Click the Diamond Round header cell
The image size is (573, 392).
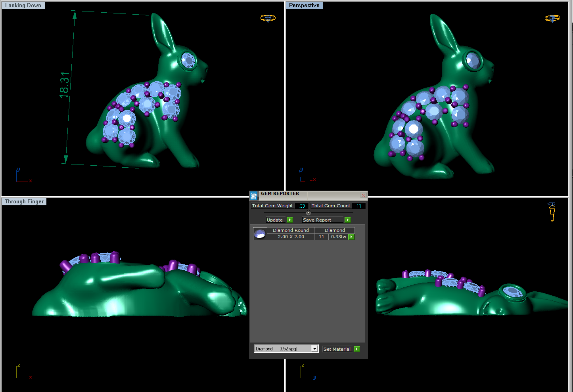pos(291,230)
